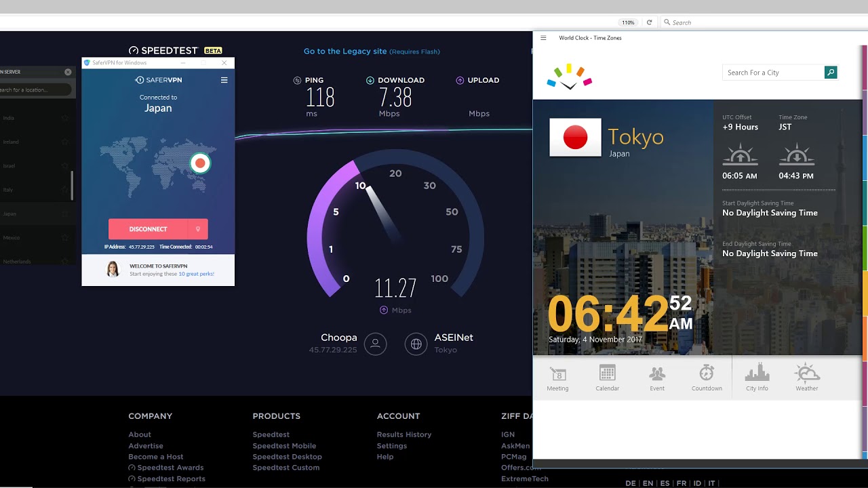Image resolution: width=868 pixels, height=488 pixels.
Task: Click the Upload arrow icon
Action: [460, 80]
